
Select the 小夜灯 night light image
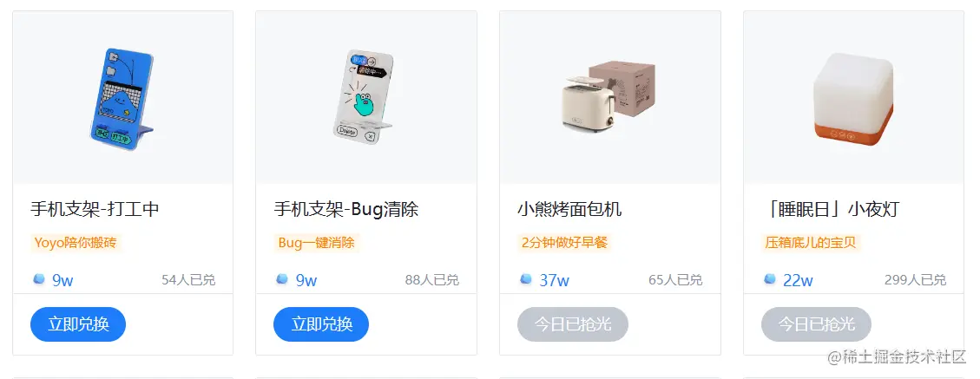tap(854, 97)
